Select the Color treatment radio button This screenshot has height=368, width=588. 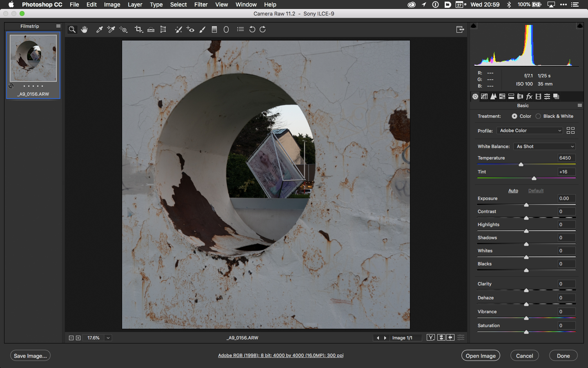[x=514, y=116]
